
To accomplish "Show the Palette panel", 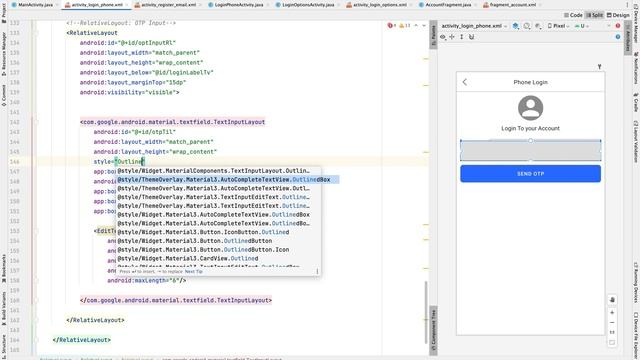I will [x=433, y=35].
